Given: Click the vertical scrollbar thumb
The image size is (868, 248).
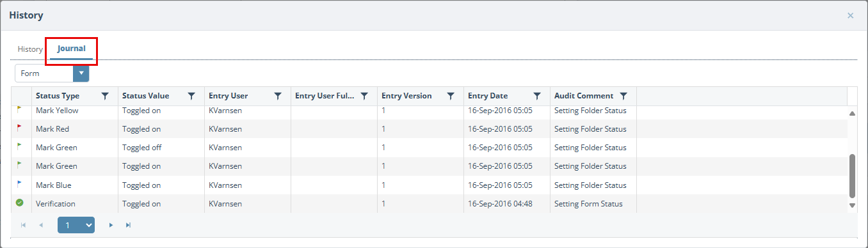Looking at the screenshot, I should click(x=852, y=176).
